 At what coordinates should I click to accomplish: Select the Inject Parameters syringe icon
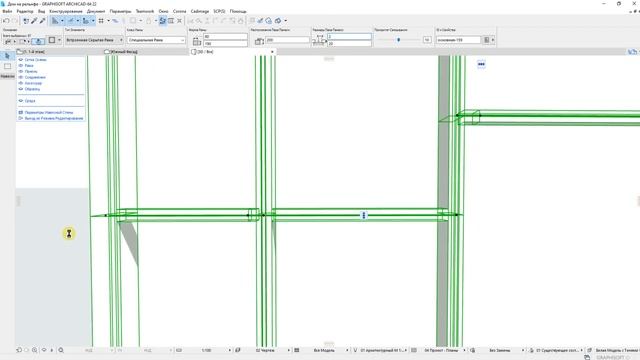tap(42, 21)
